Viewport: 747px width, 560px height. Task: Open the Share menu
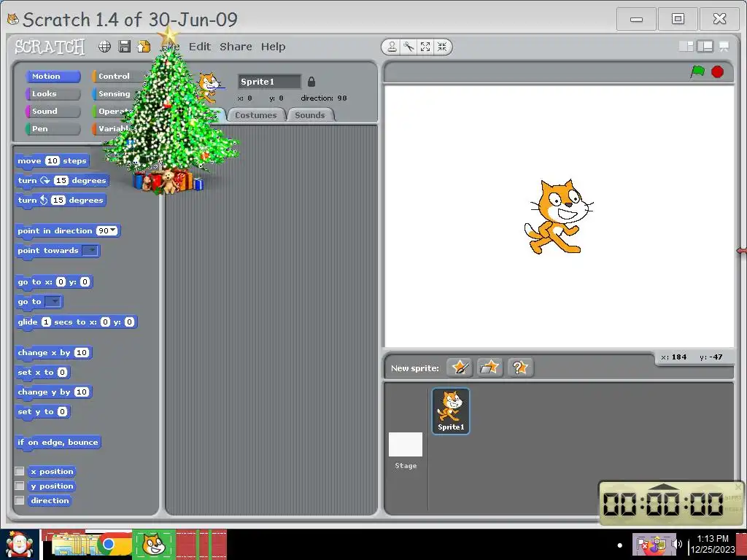[236, 47]
